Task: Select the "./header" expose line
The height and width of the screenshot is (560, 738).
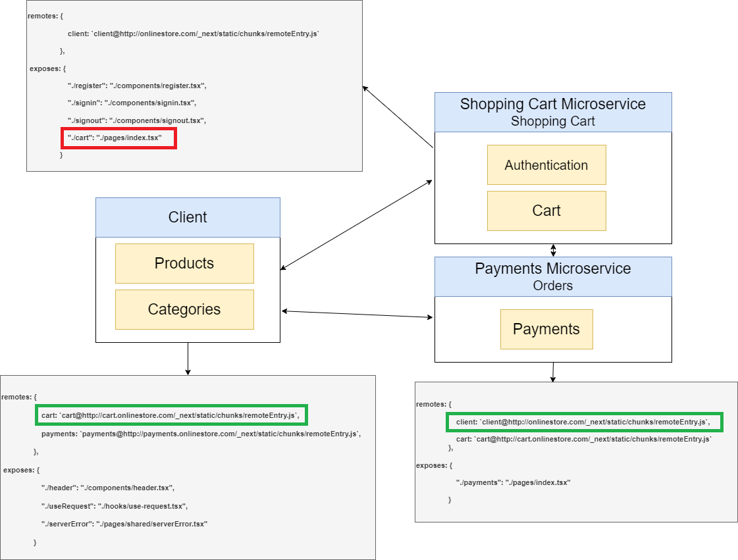Action: 108,488
